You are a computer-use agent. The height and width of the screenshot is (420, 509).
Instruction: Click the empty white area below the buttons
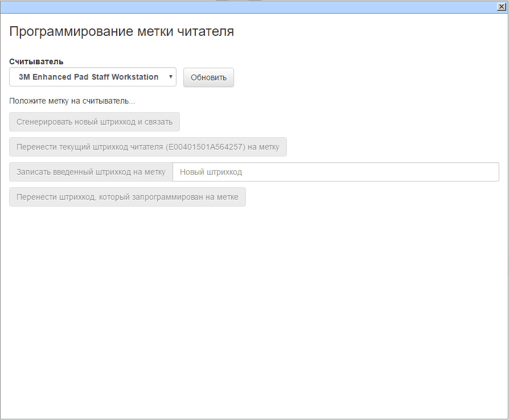point(254,313)
